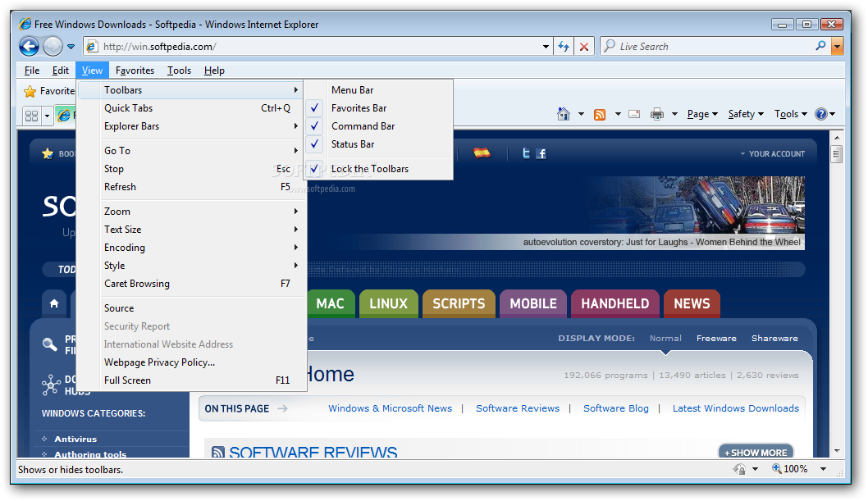The width and height of the screenshot is (868, 501).
Task: Choose Refresh in View menu
Action: (191, 187)
